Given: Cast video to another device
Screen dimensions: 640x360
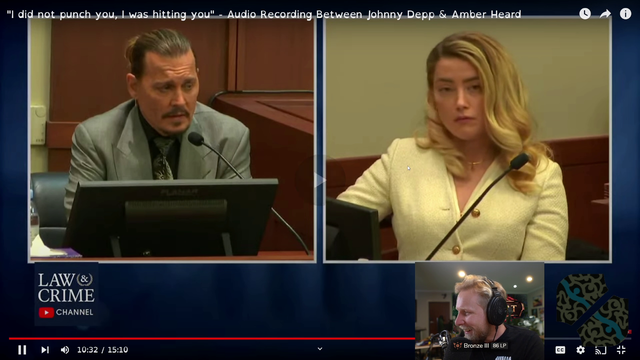Looking at the screenshot, I should [600, 350].
